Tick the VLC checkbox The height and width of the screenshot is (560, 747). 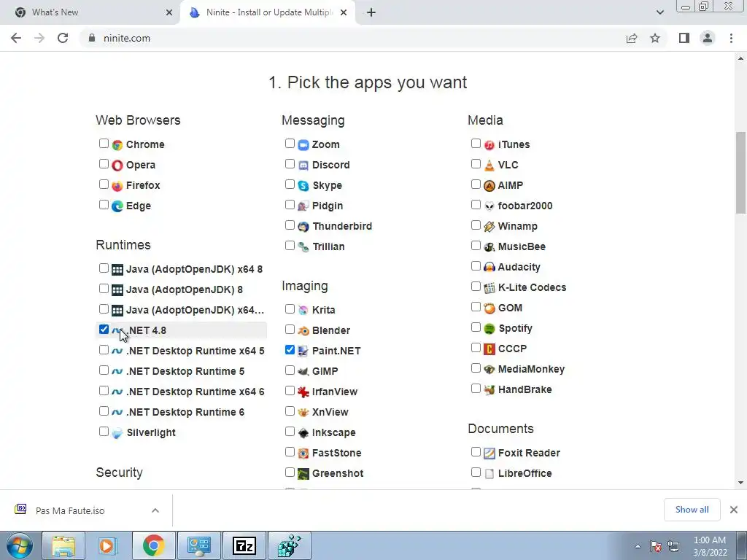476,164
